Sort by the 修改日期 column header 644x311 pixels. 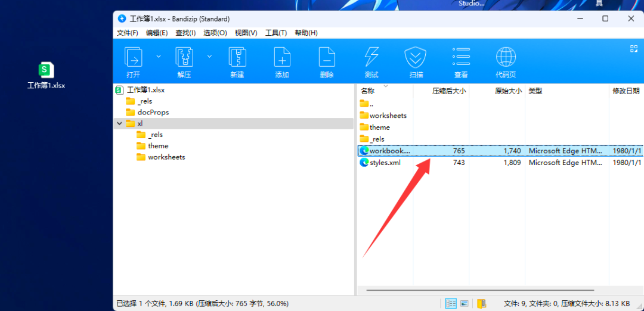627,91
